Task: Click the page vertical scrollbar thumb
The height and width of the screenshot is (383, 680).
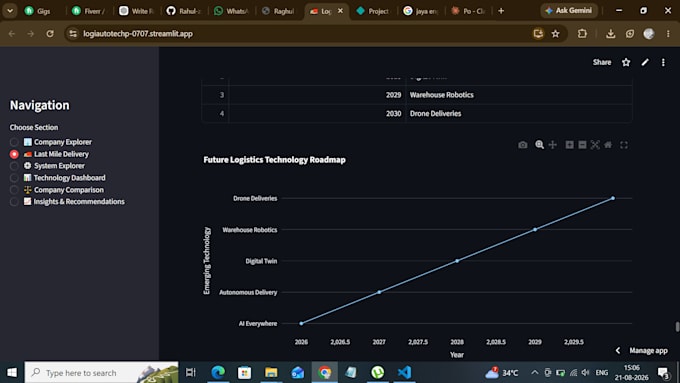Action: click(x=677, y=326)
